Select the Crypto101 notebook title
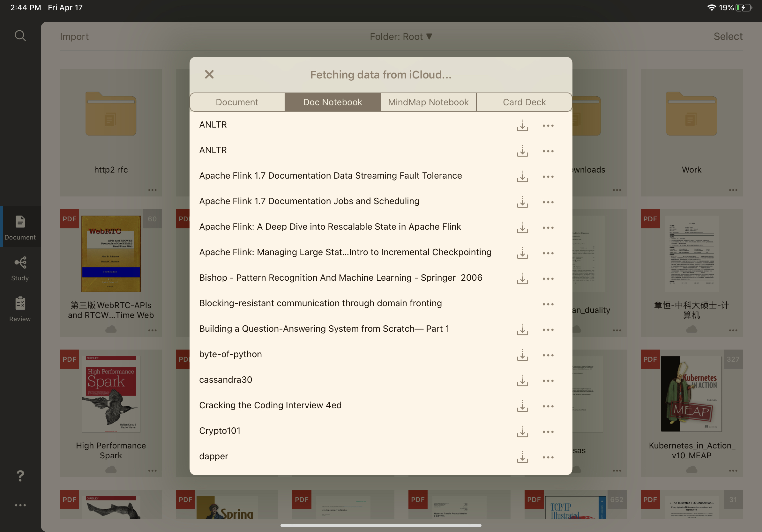 [x=220, y=431]
